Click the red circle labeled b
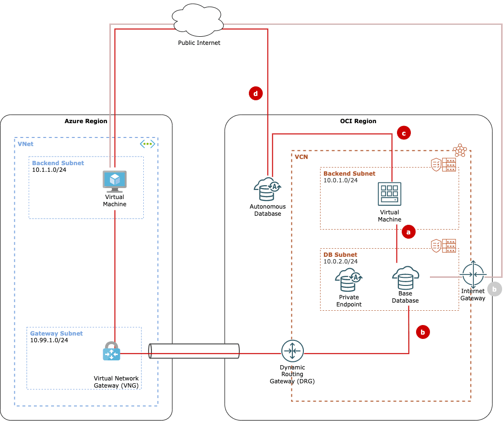Image resolution: width=504 pixels, height=421 pixels. pos(423,332)
